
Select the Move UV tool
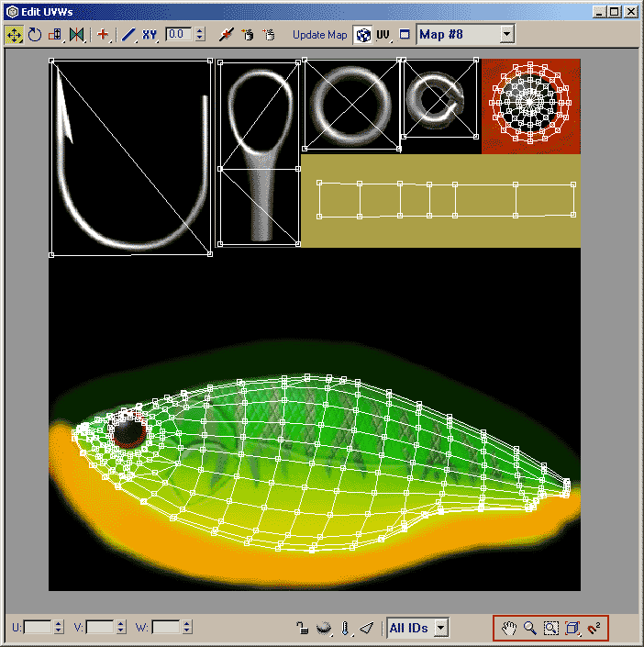14,35
